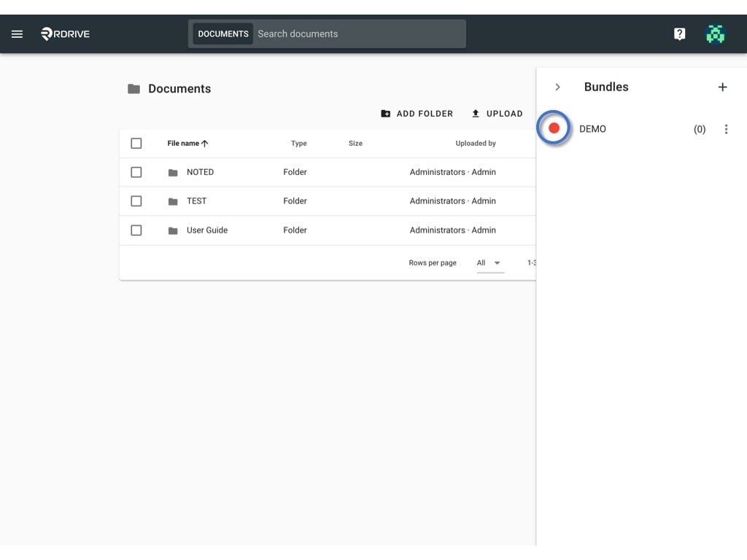The image size is (747, 560).
Task: Collapse the Bundles panel chevron
Action: [x=557, y=87]
